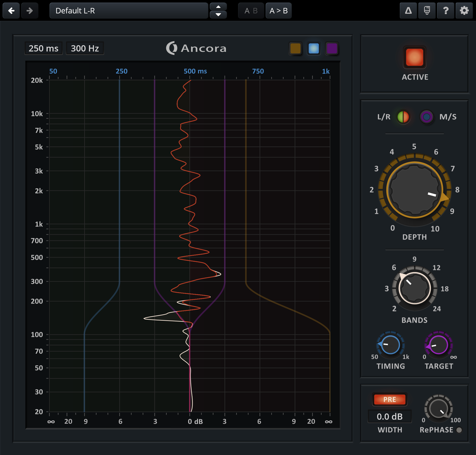Toggle the PRE button
The height and width of the screenshot is (455, 476).
point(390,399)
